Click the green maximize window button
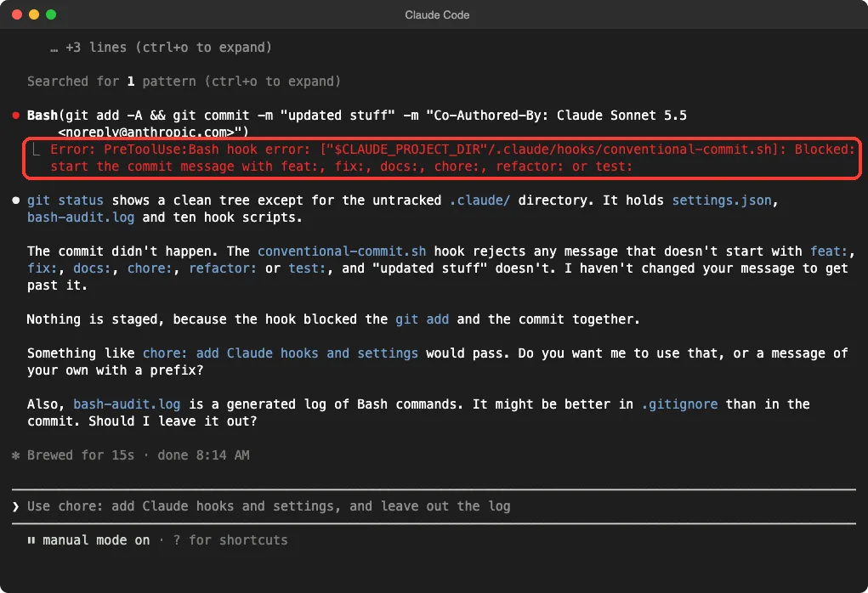Image resolution: width=868 pixels, height=593 pixels. pyautogui.click(x=51, y=14)
